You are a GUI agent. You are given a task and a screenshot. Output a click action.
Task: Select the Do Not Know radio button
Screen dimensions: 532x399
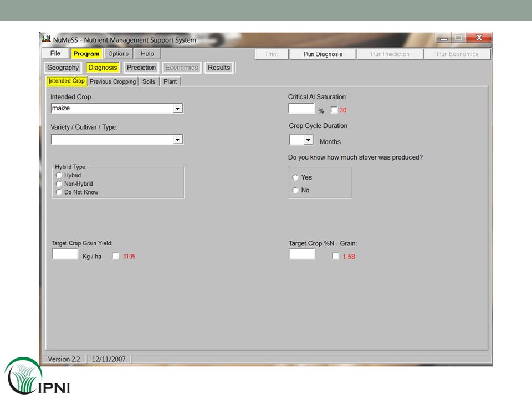coord(59,192)
